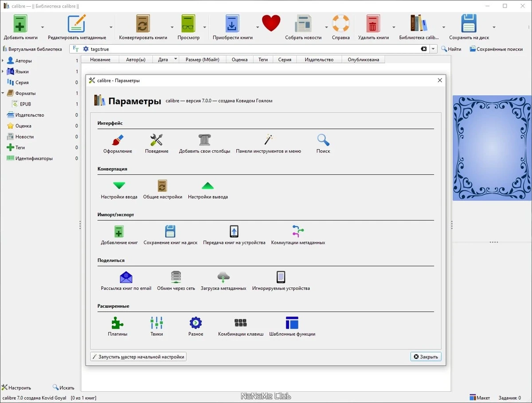Click Закрыть button in Параметры dialog
532x403 pixels.
[x=426, y=356]
